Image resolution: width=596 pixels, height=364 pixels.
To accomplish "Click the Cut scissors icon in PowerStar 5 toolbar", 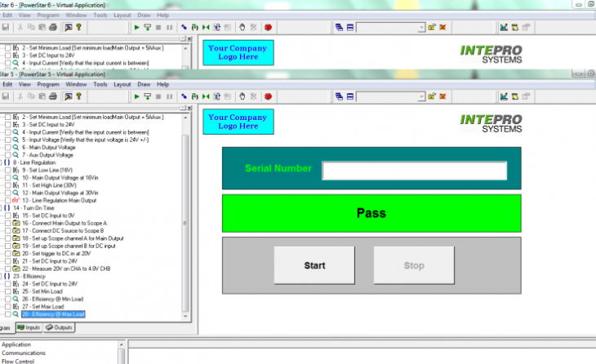I will (x=20, y=96).
